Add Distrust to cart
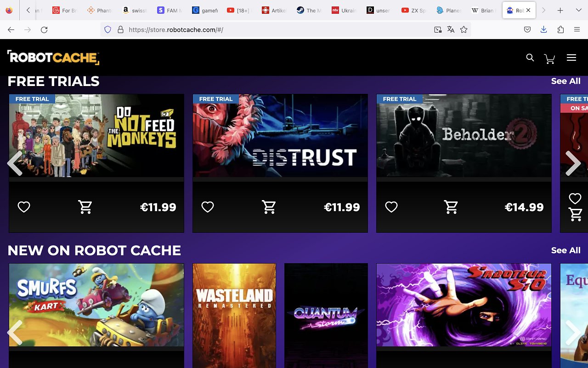This screenshot has height=368, width=588. pos(269,207)
